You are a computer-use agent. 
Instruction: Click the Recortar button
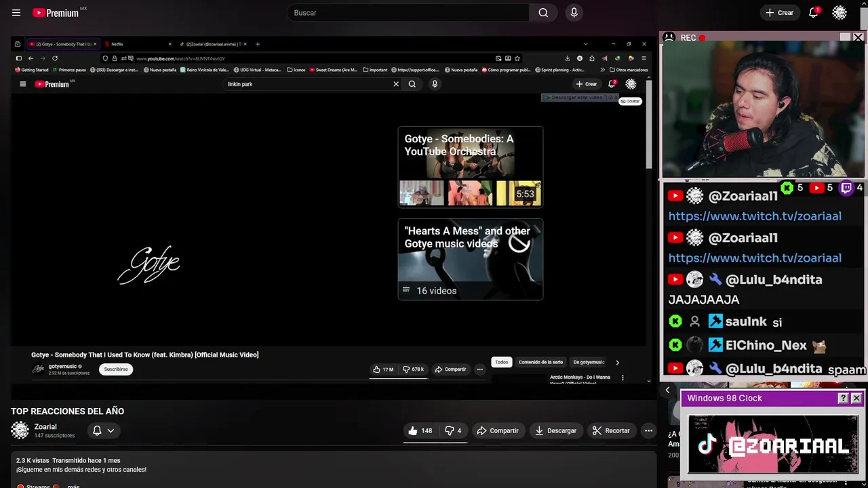tap(611, 430)
